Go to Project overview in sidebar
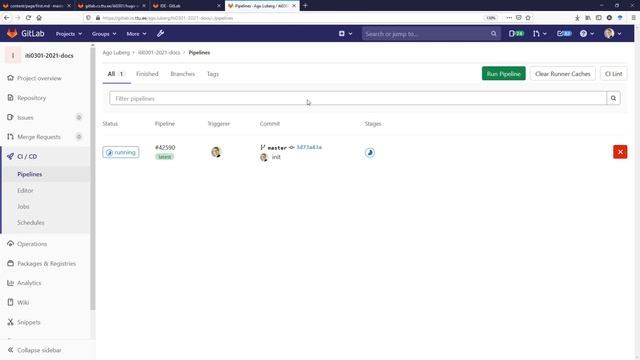Screen dimensions: 640x360 (39, 78)
